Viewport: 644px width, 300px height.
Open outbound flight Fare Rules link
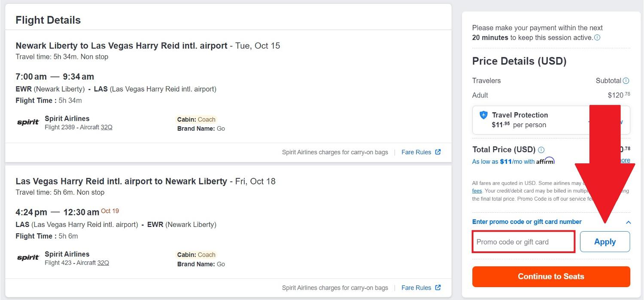pyautogui.click(x=416, y=152)
